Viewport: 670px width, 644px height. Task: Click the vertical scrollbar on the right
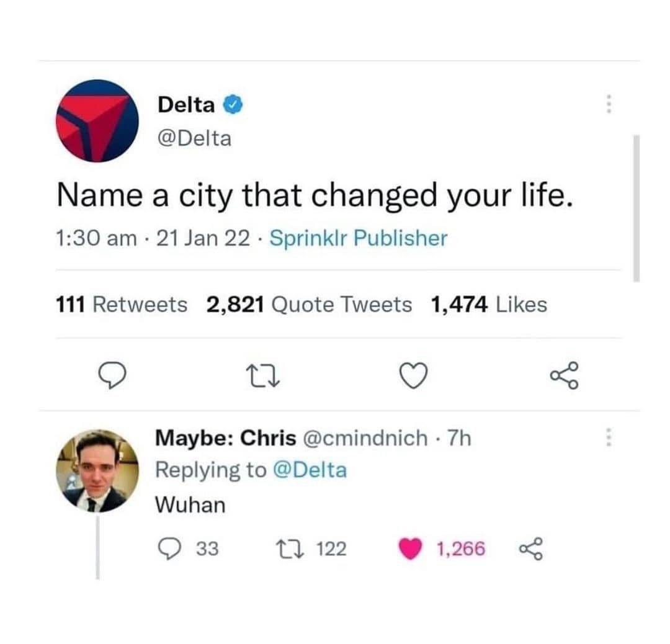point(636,208)
